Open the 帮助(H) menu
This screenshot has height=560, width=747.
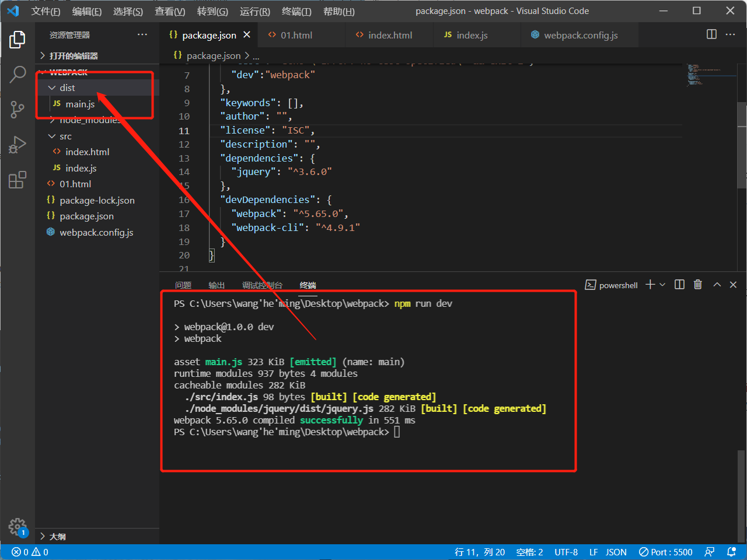click(x=339, y=11)
